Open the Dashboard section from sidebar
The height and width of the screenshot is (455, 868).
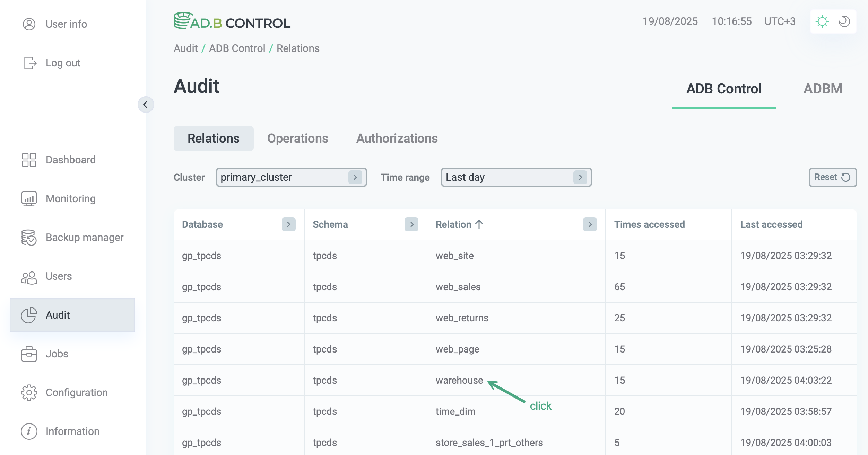pyautogui.click(x=29, y=160)
